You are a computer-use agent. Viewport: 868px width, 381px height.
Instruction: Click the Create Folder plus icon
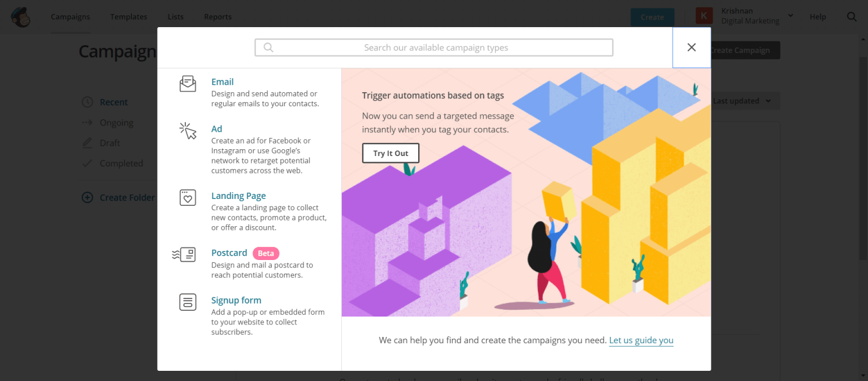(x=87, y=197)
